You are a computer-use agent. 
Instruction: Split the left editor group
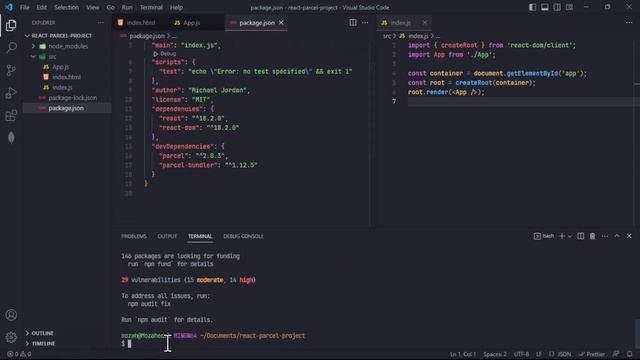tap(353, 23)
